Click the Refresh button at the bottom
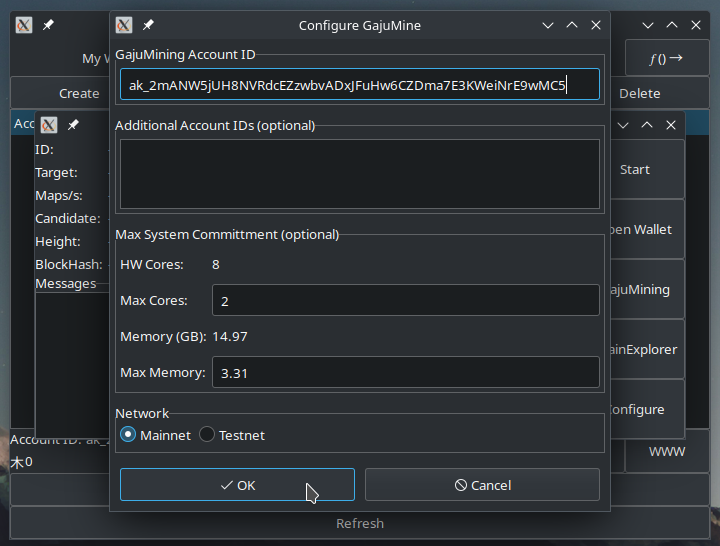 (x=359, y=523)
